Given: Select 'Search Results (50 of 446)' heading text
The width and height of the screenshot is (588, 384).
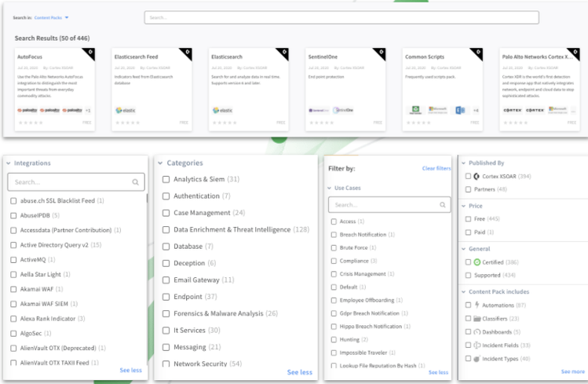Looking at the screenshot, I should point(52,38).
